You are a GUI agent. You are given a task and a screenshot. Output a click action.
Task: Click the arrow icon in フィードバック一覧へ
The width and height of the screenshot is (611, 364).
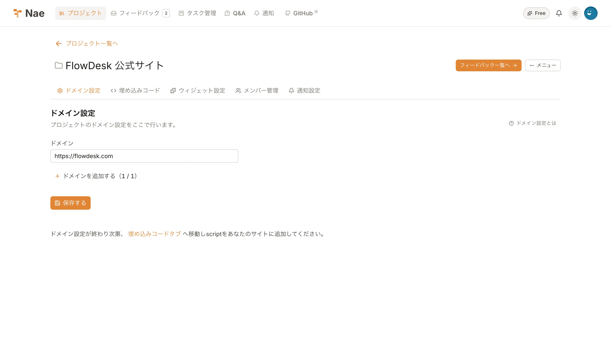point(515,65)
